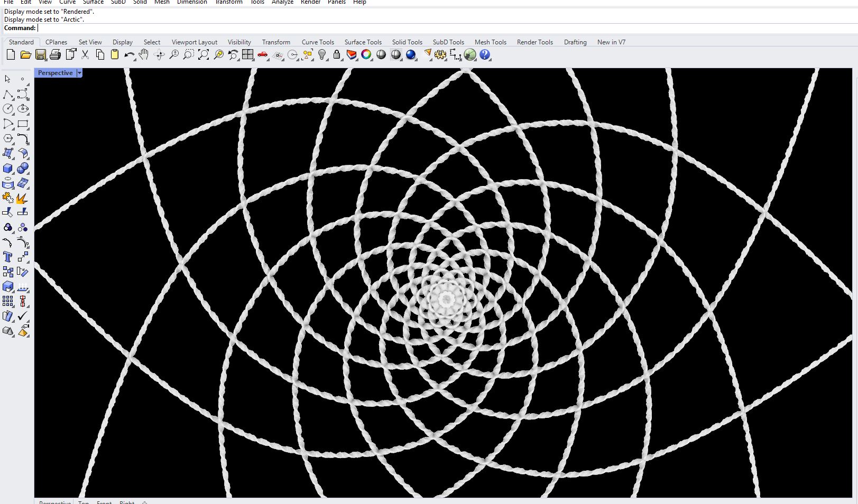The image size is (858, 504).
Task: Select the Box solid tool
Action: coord(8,169)
